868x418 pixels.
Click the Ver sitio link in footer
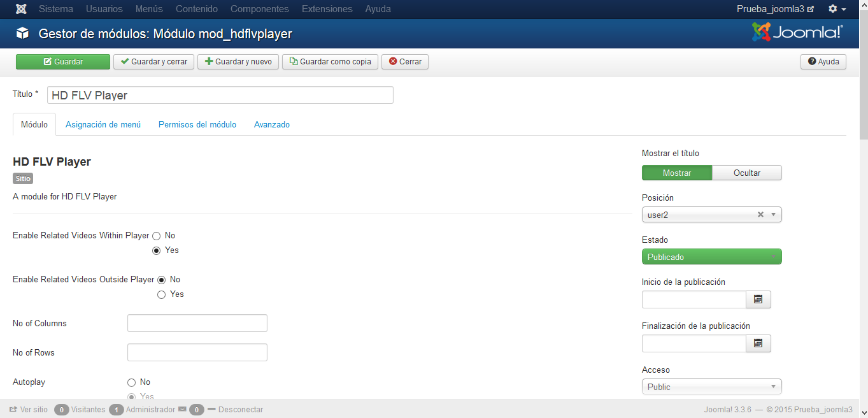(x=29, y=410)
